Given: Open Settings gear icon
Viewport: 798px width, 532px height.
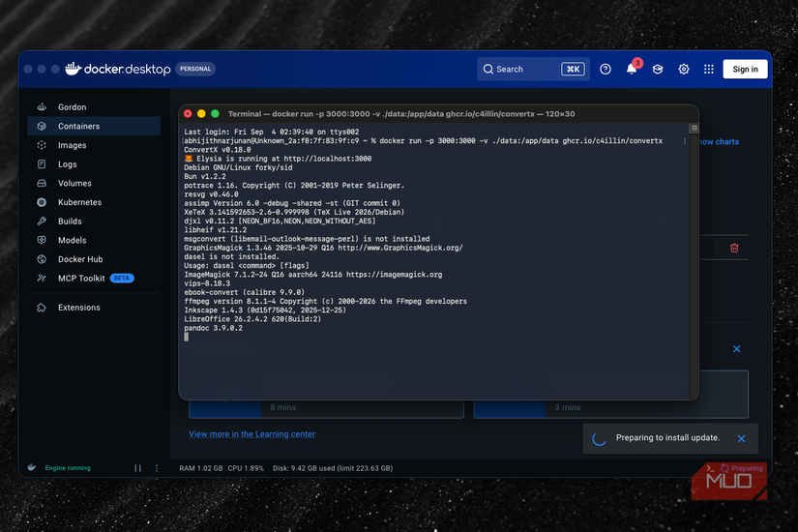Looking at the screenshot, I should (x=684, y=70).
